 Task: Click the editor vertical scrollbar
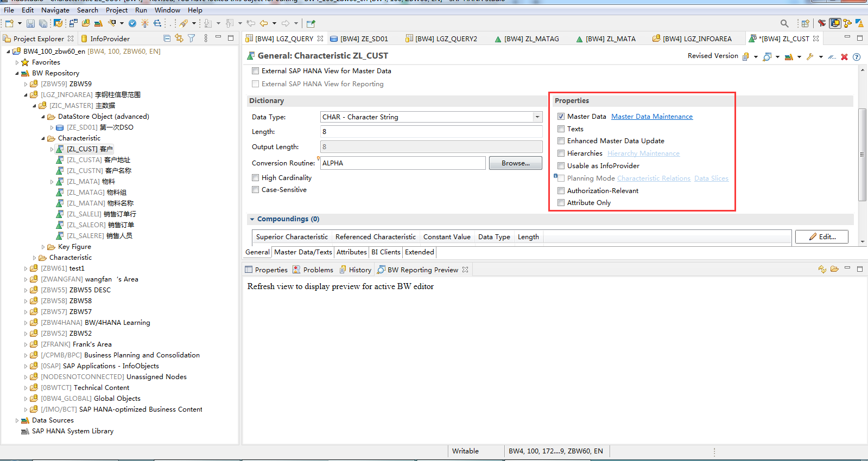pos(863,155)
